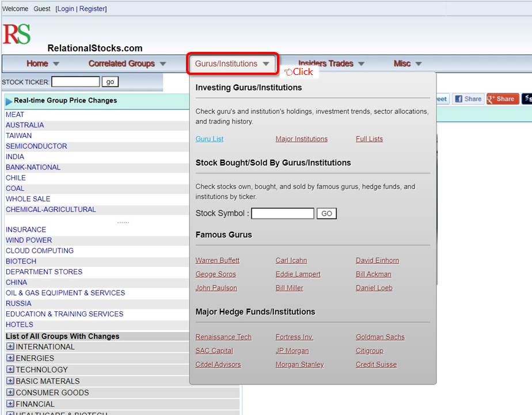Image resolution: width=532 pixels, height=415 pixels.
Task: Open the Home menu dropdown arrow
Action: click(x=56, y=64)
